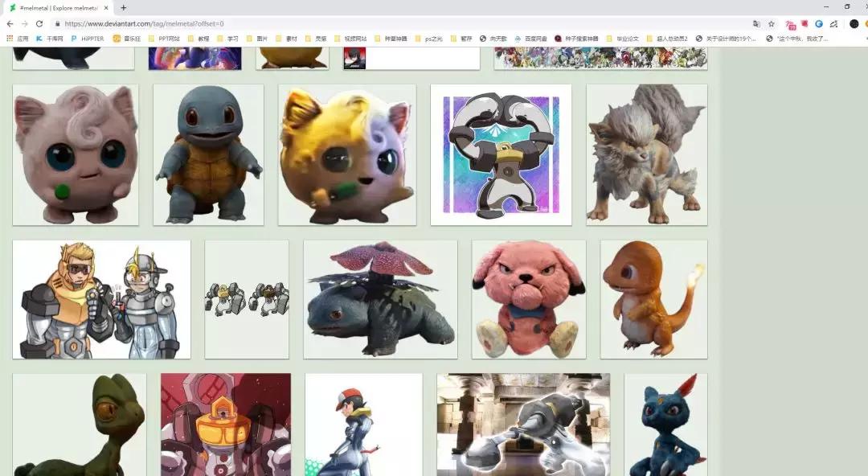Open the blue circular extension icon
Screen dimensions: 868x476
pos(819,24)
